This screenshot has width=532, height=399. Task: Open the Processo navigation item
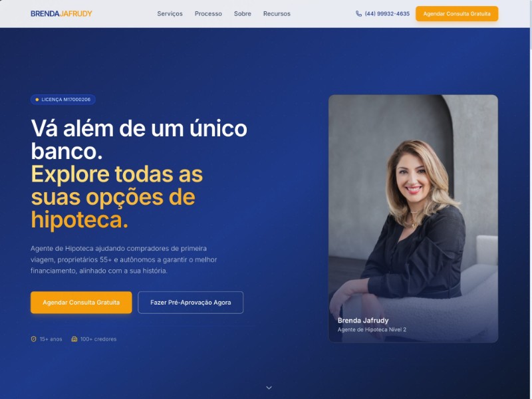(x=208, y=14)
